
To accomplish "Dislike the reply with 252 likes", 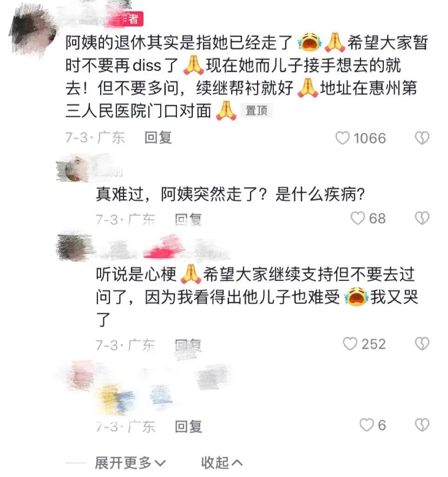I will click(422, 344).
